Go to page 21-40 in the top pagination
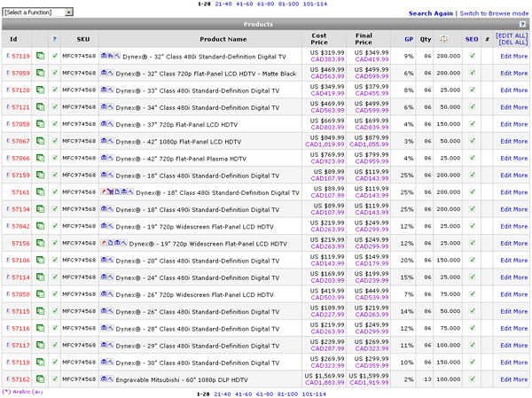 (x=223, y=4)
